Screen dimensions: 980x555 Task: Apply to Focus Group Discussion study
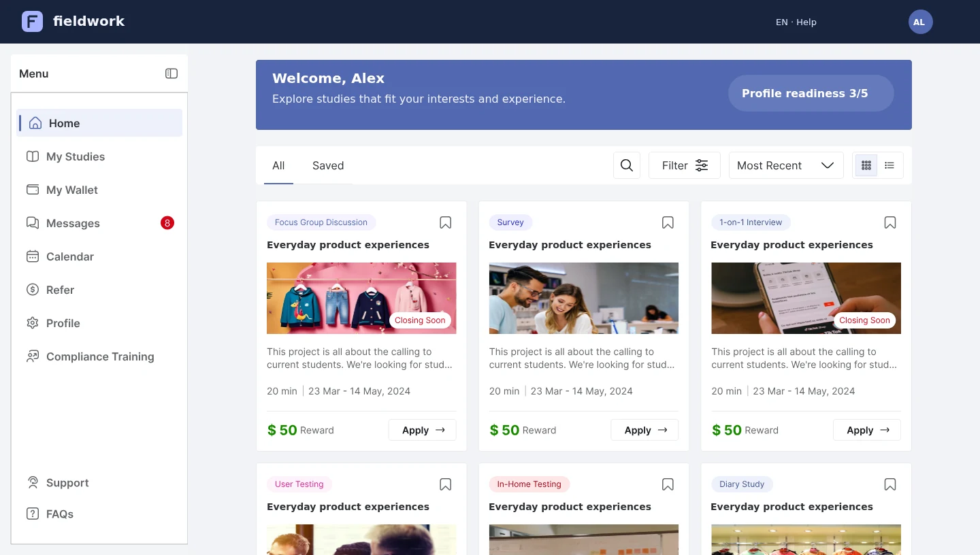coord(423,430)
